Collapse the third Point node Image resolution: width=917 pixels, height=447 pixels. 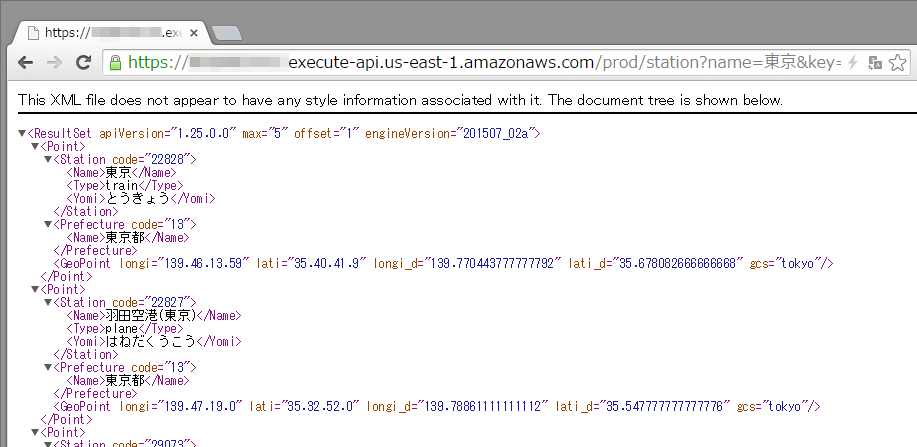35,432
